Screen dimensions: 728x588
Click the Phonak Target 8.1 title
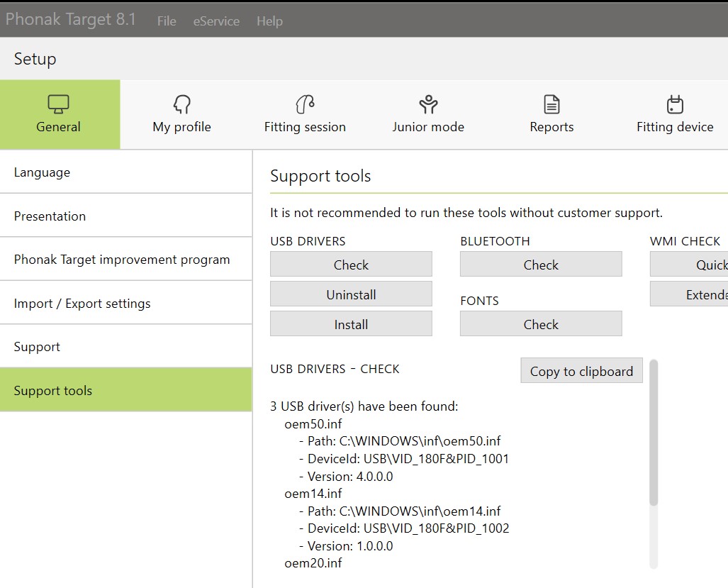coord(71,20)
